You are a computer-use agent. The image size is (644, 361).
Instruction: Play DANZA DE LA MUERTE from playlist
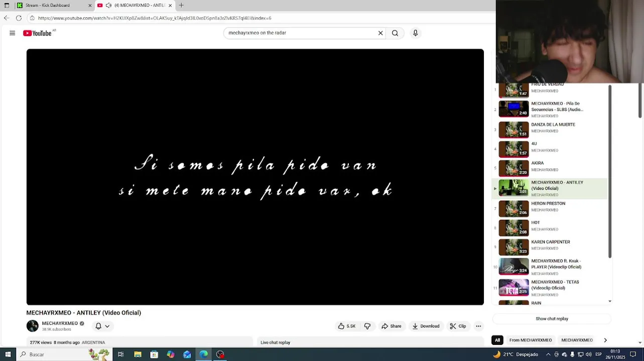click(x=550, y=129)
